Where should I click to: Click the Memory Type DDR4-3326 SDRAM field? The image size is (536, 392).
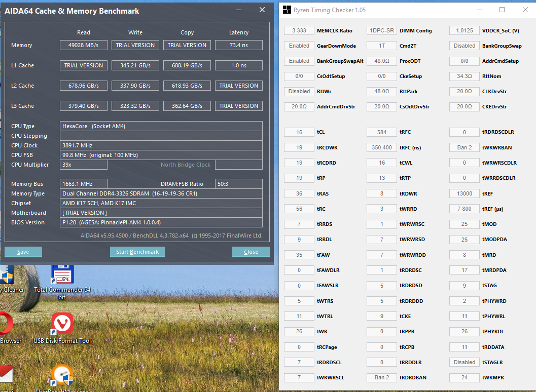pyautogui.click(x=161, y=193)
